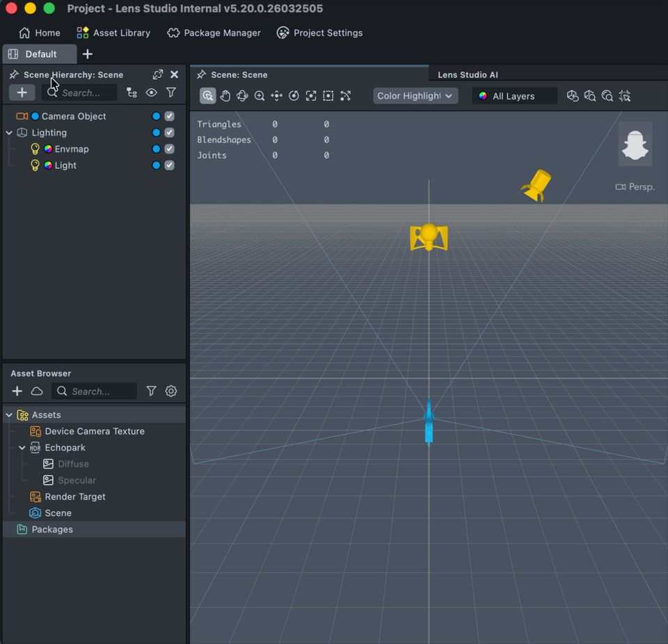The width and height of the screenshot is (668, 644).
Task: Toggle the eye visibility icon in Scene Hierarchy
Action: (151, 92)
